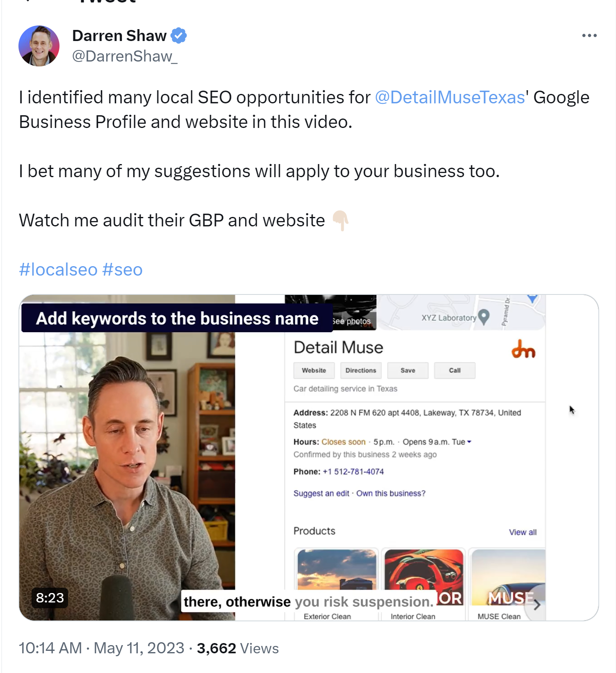The image size is (616, 673).
Task: Open the #localseo hashtag
Action: click(x=58, y=270)
